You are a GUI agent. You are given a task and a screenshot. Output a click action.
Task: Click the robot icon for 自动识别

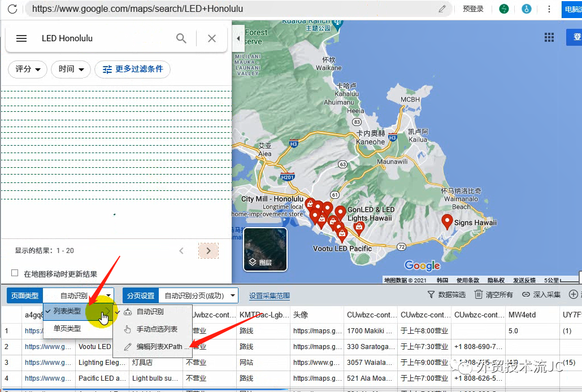point(128,312)
